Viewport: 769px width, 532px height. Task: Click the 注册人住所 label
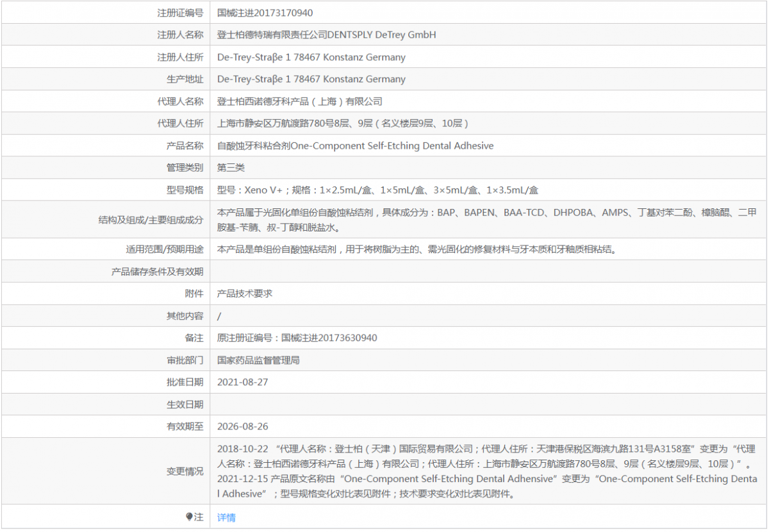tap(181, 57)
